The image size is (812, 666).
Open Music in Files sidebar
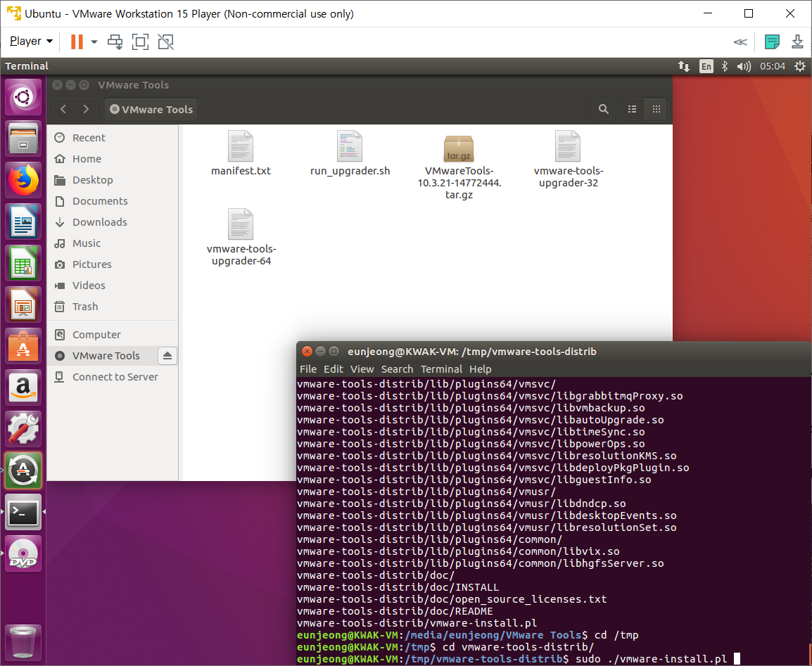pyautogui.click(x=113, y=243)
